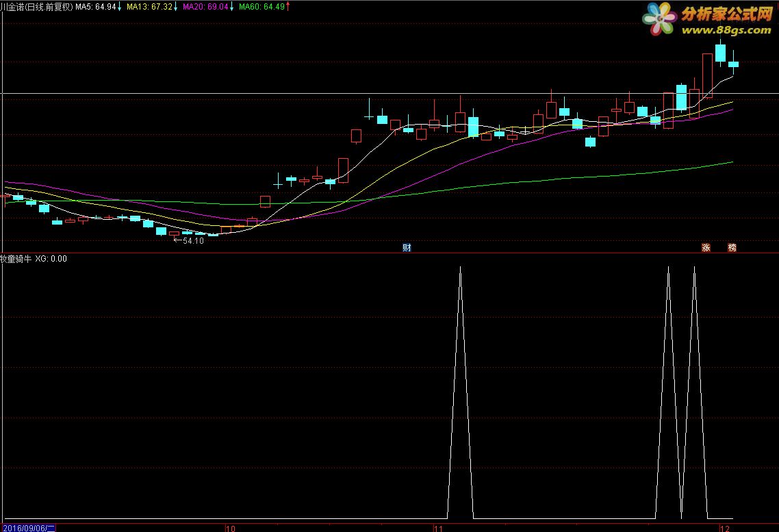Image resolution: width=779 pixels, height=532 pixels.
Task: Click the month 10 marker on the time axis
Action: tap(231, 529)
